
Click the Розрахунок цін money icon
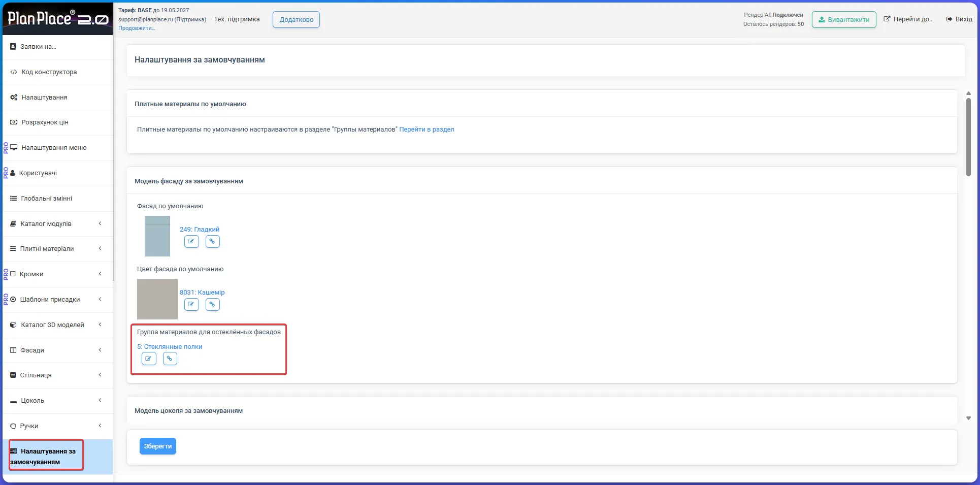[14, 122]
